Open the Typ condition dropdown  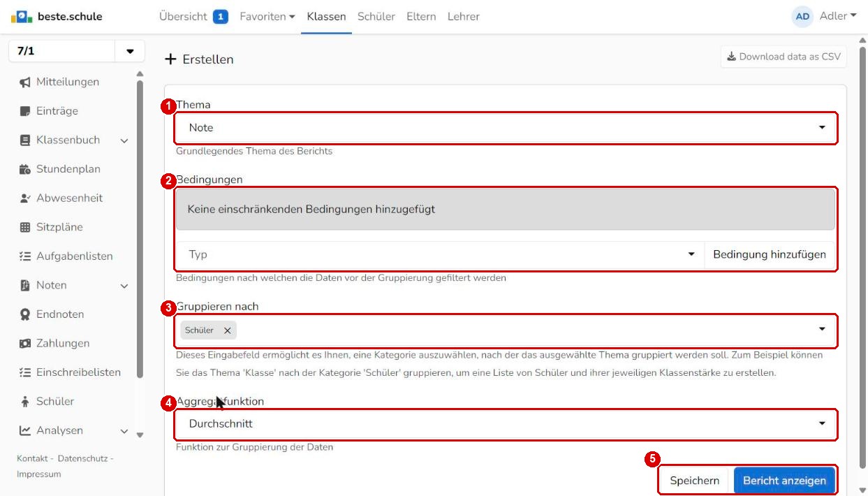[x=440, y=255]
